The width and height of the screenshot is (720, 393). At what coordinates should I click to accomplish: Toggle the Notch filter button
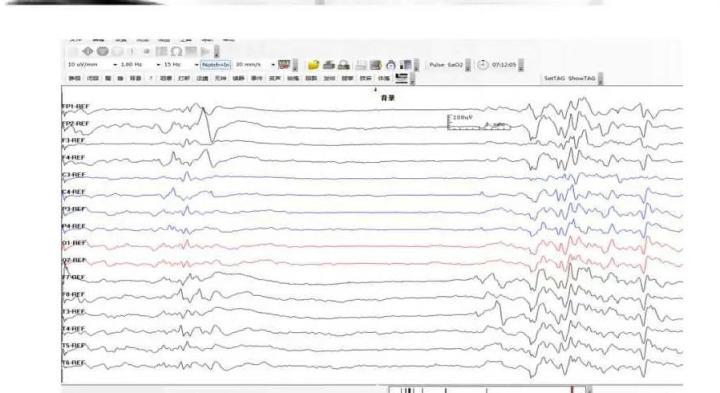click(216, 65)
